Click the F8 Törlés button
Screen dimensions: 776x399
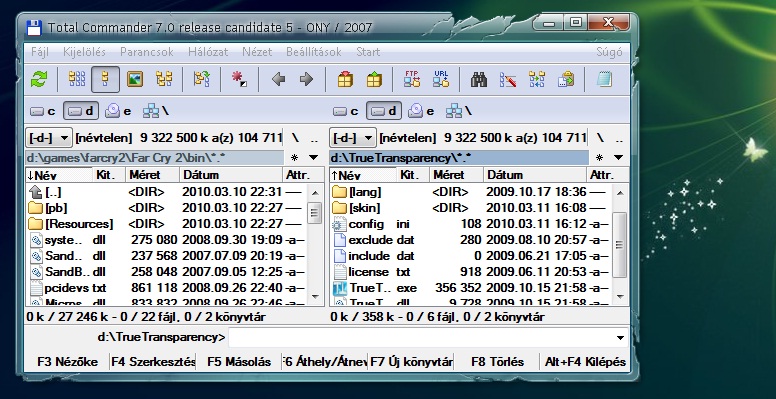(497, 362)
